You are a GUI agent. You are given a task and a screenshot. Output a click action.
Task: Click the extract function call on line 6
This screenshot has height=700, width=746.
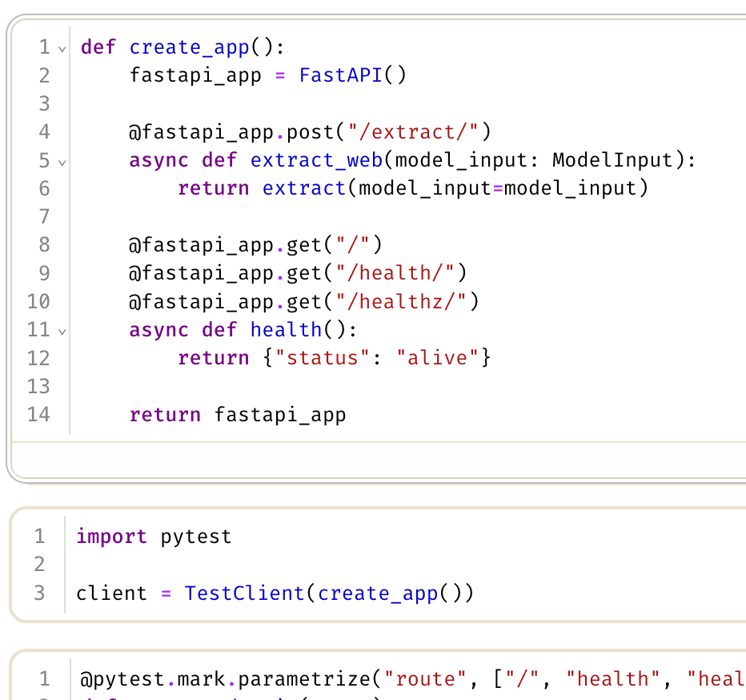303,188
